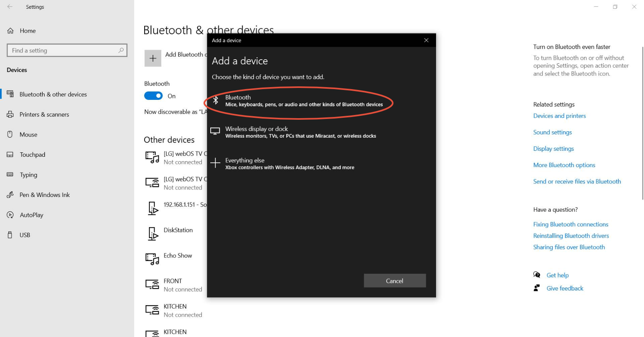Click the Bluetooth symbol icon in dialog
Image resolution: width=644 pixels, height=337 pixels.
(215, 100)
